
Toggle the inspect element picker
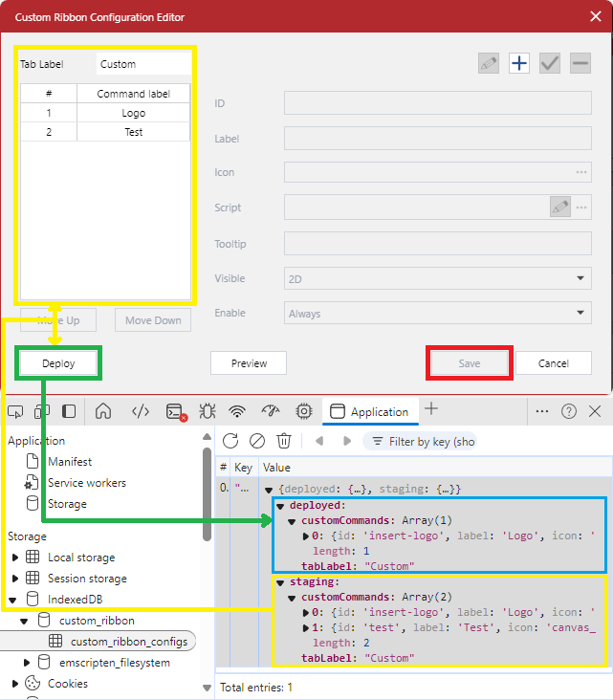(15, 411)
